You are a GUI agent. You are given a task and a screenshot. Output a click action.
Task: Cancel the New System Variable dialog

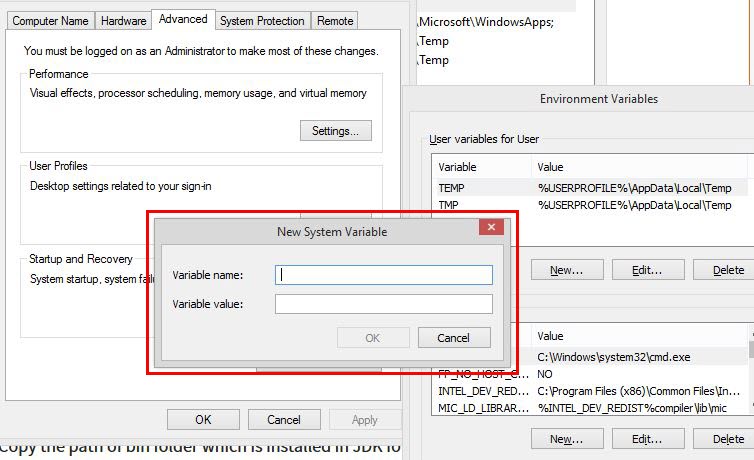pos(454,338)
